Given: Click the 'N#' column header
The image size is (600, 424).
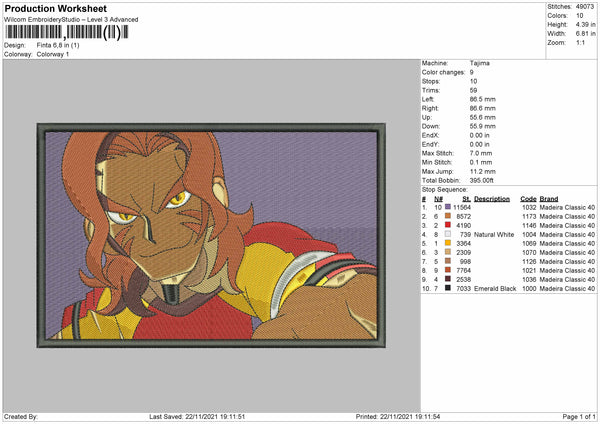Looking at the screenshot, I should (439, 199).
